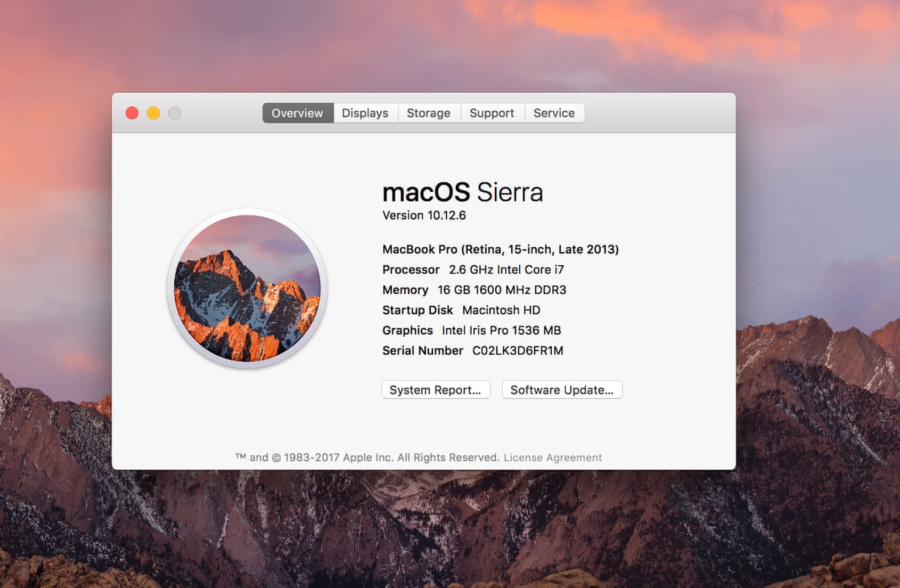Screen dimensions: 900x588
Task: Open the Displays tab
Action: click(365, 113)
